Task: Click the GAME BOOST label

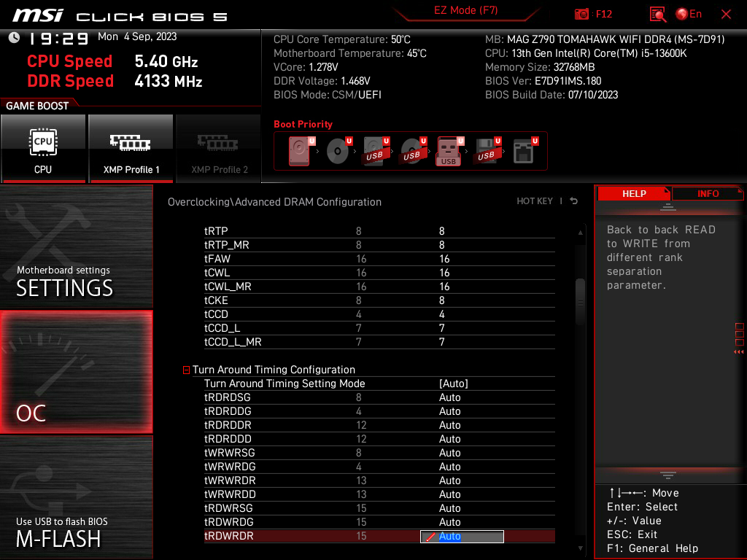Action: pos(37,106)
